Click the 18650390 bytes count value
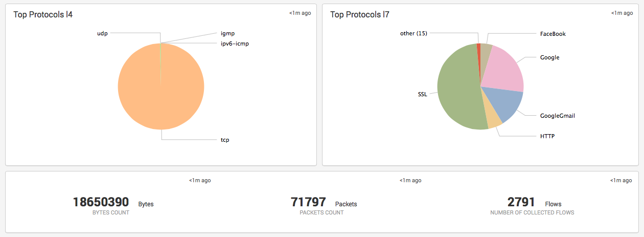The width and height of the screenshot is (644, 237). tap(101, 202)
